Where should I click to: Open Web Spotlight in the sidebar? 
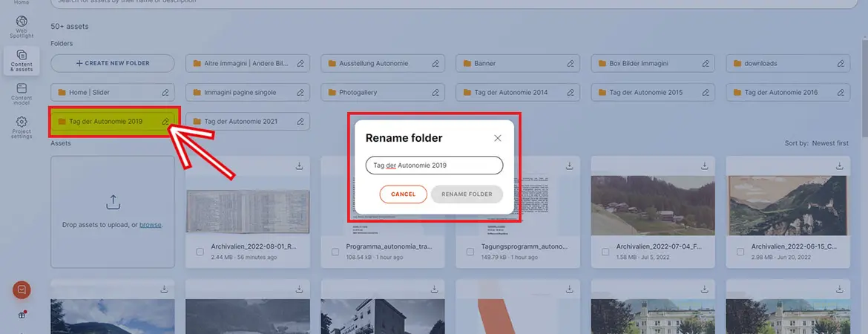22,26
